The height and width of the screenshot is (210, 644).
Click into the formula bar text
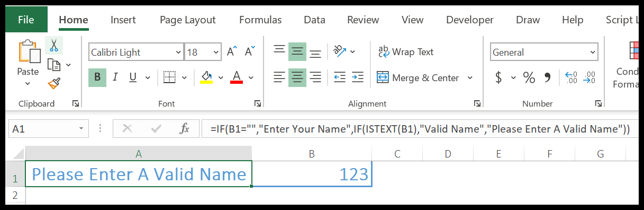click(420, 129)
